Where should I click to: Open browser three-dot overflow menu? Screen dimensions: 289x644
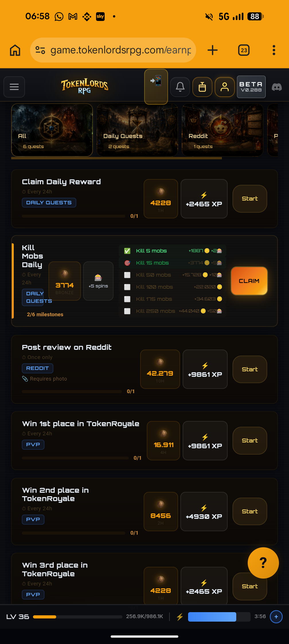coord(274,50)
